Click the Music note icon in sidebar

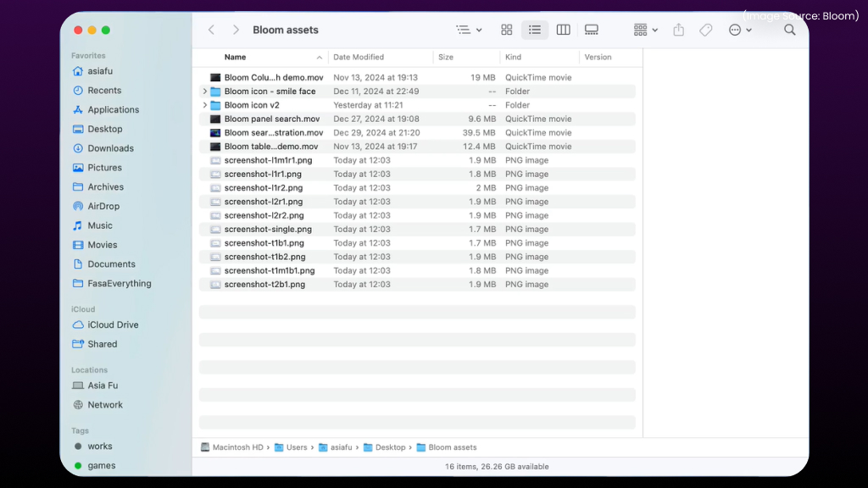pyautogui.click(x=78, y=225)
